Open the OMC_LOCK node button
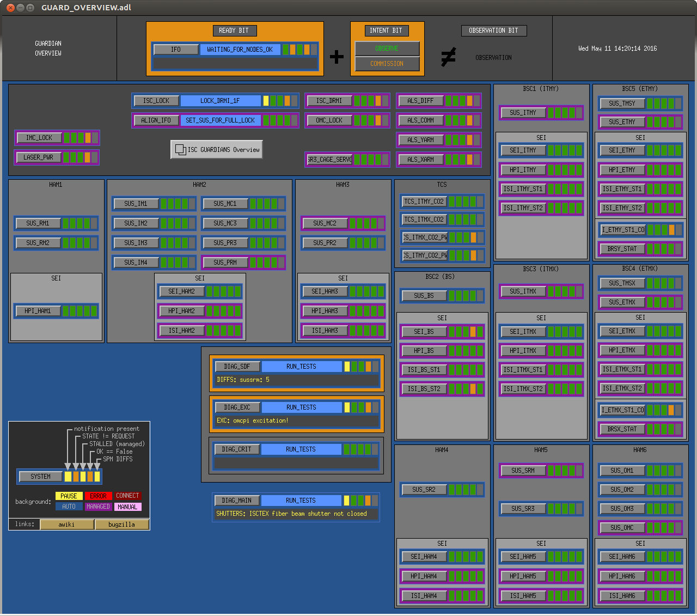 coord(329,120)
